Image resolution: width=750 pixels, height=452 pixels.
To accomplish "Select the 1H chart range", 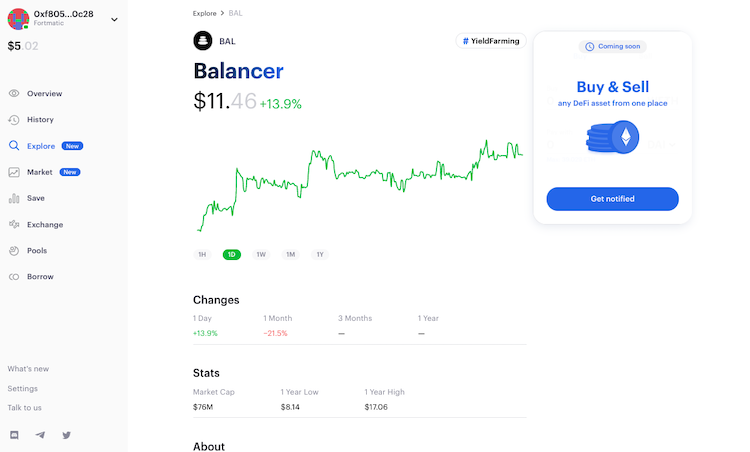I will click(x=202, y=254).
